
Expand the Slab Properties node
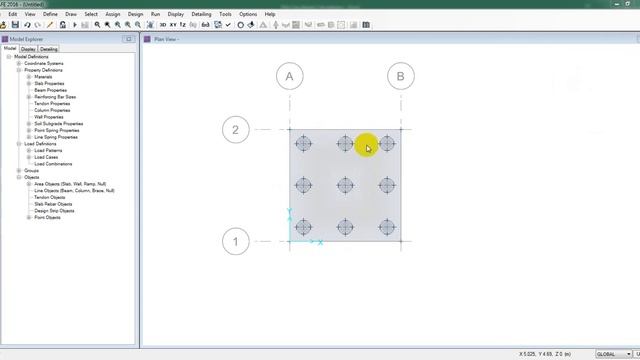[x=29, y=84]
